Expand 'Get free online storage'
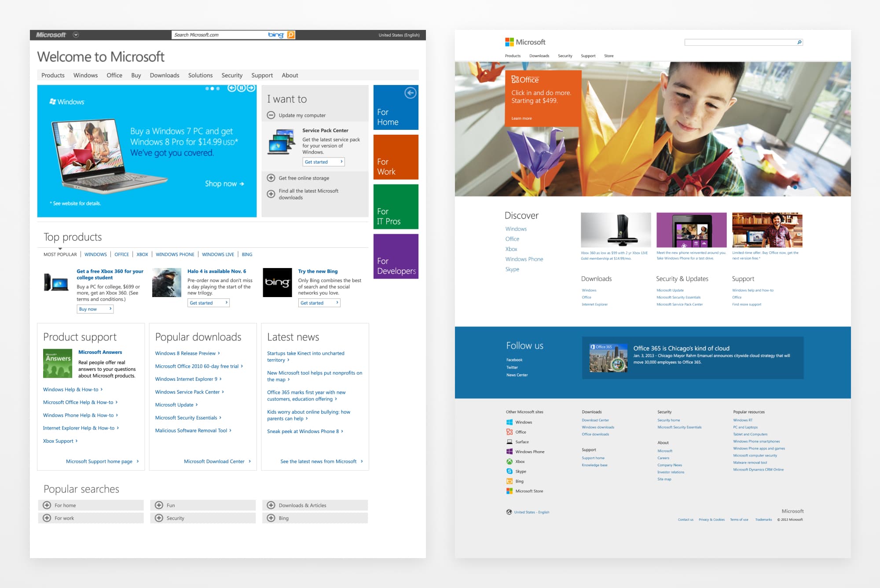880x588 pixels. point(271,178)
